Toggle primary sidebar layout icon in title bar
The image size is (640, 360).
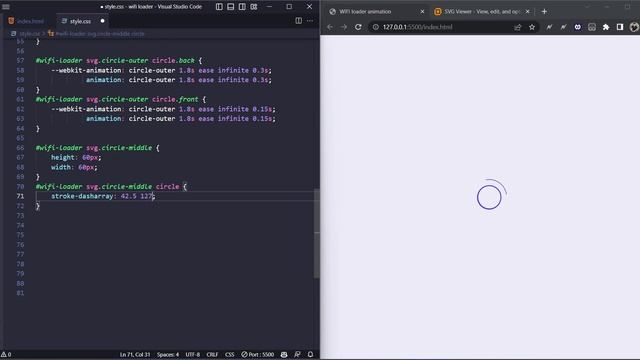[x=219, y=7]
